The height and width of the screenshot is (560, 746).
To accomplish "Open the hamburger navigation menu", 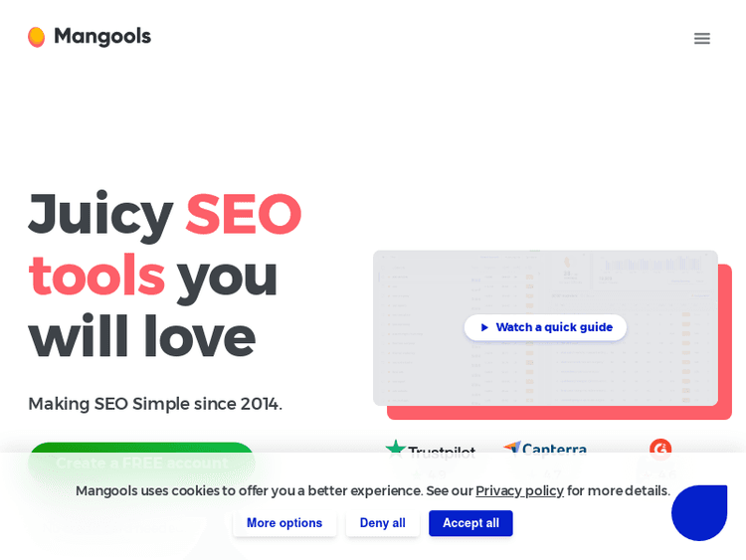I will 702,39.
